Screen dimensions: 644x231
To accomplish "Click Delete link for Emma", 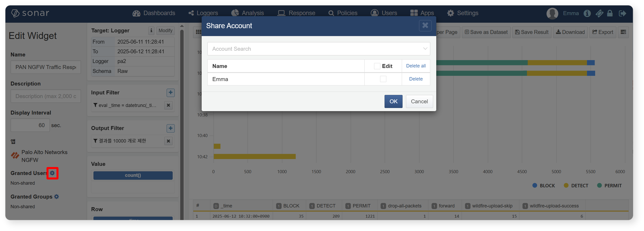I will click(x=416, y=79).
